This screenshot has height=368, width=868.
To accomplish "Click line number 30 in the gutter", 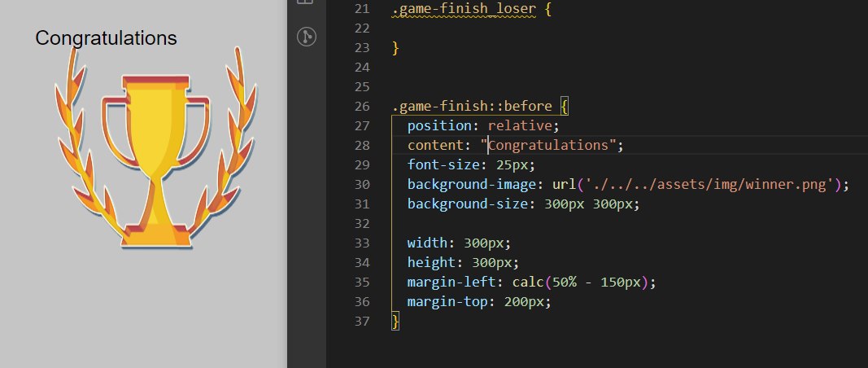I will (361, 184).
